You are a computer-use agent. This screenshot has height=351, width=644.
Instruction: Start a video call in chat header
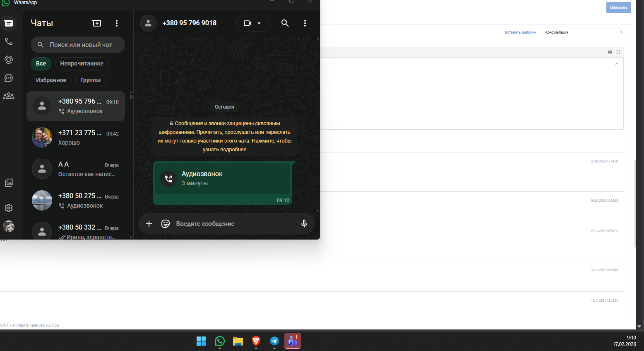click(248, 23)
